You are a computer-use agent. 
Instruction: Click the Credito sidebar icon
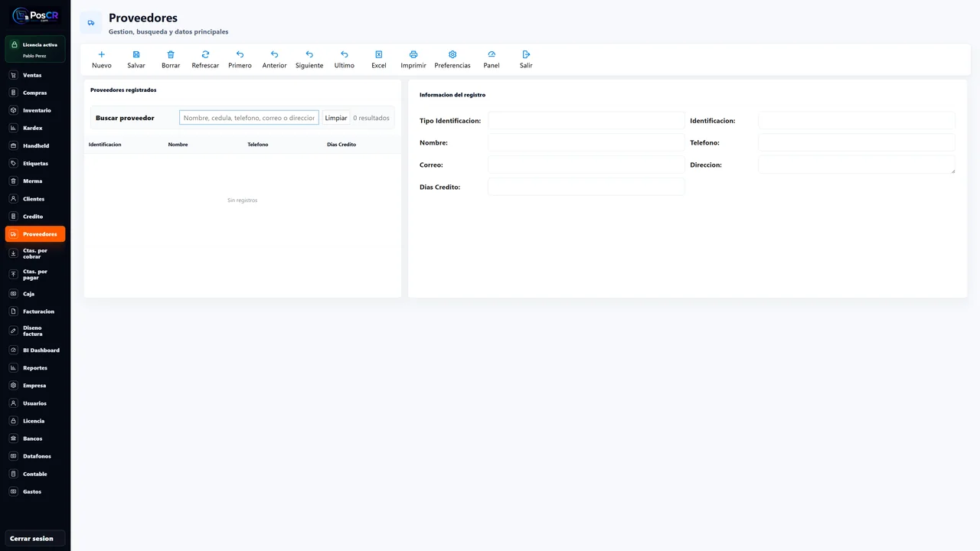[14, 217]
